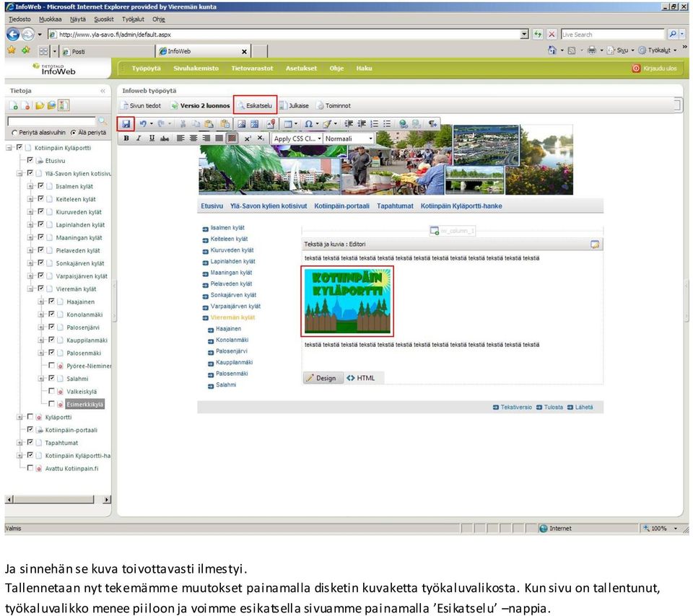Toggle the Haajainen checkbox
This screenshot has width=693, height=616.
51,302
